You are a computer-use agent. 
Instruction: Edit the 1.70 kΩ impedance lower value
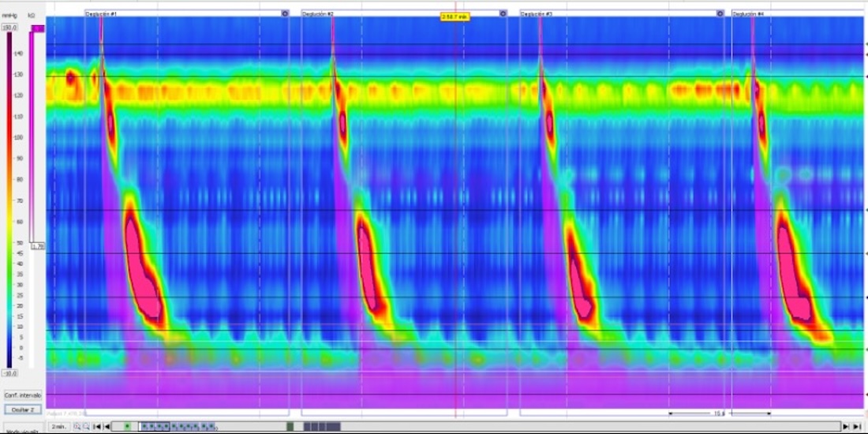click(x=38, y=245)
